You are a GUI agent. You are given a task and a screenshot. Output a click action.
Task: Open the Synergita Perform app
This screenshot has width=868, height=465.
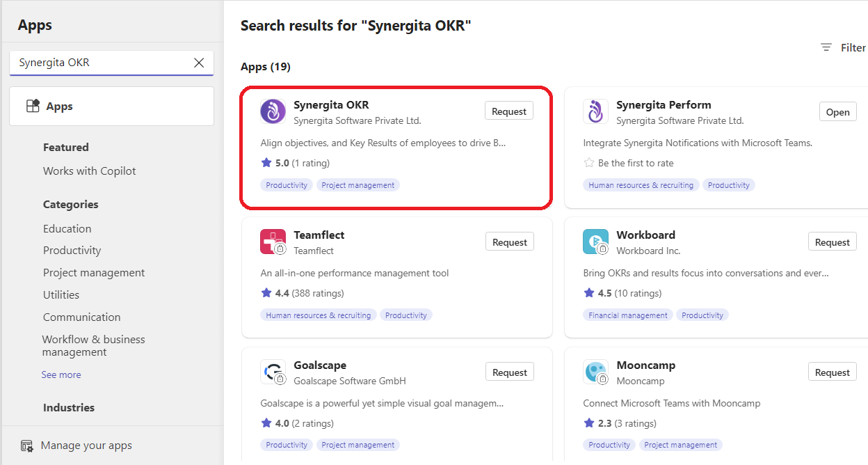(837, 112)
